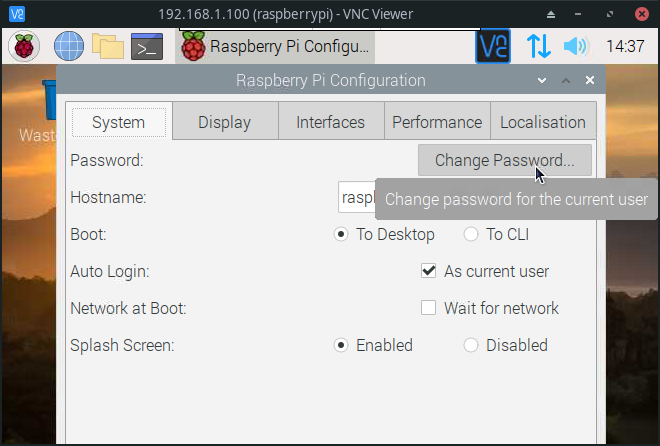Screen dimensions: 660x446
Task: Select the System tab
Action: [x=118, y=122]
